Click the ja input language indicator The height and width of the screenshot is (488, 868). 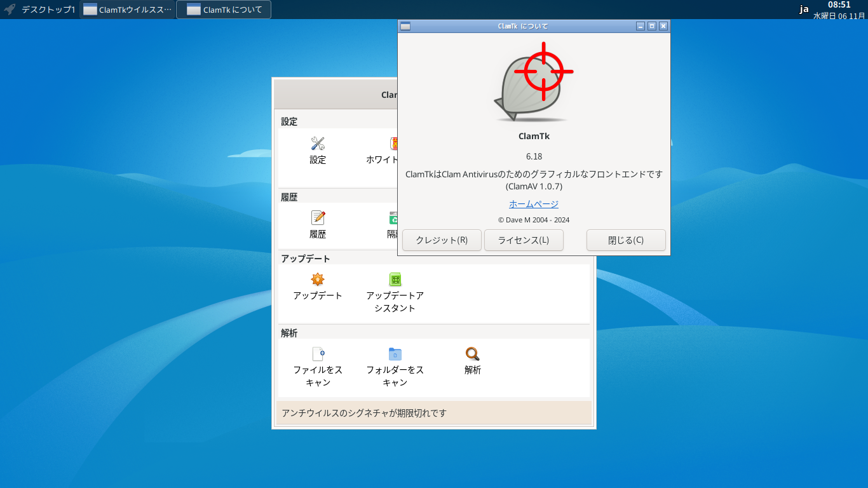pos(804,9)
